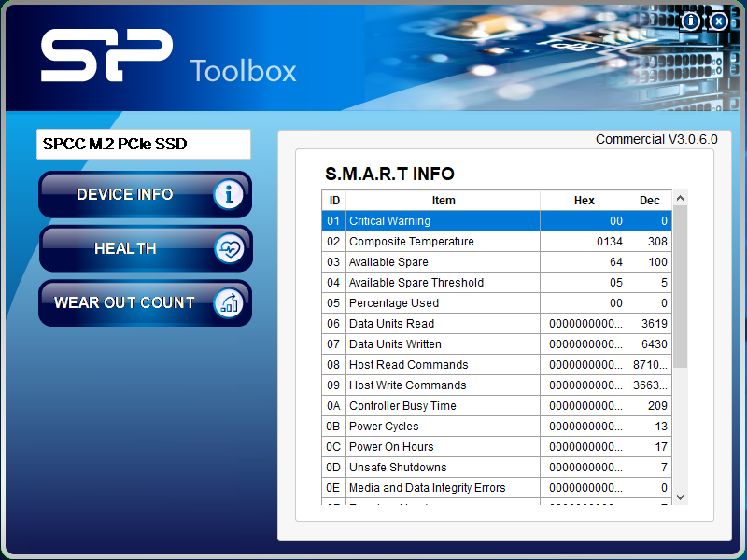Click the scroll up arrow in S.M.A.R.T table

pyautogui.click(x=680, y=198)
